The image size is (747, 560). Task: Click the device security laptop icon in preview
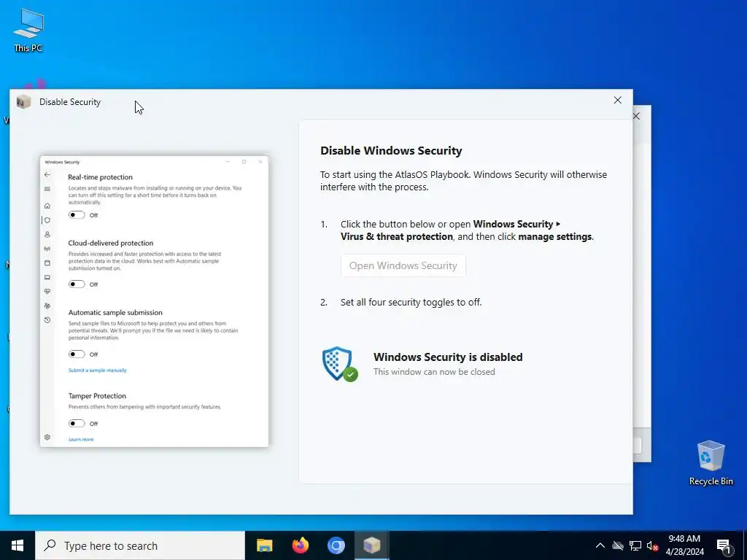[47, 277]
